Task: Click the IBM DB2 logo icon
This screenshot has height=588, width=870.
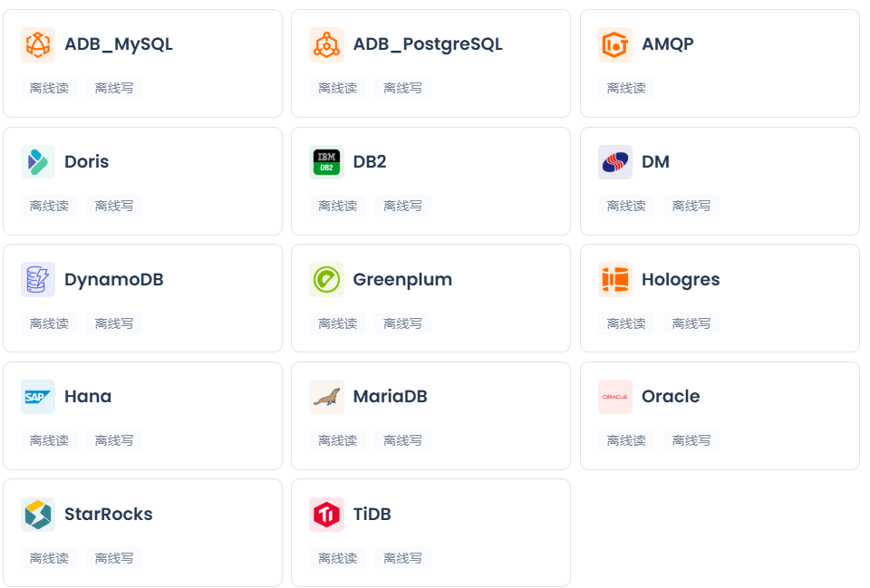Action: click(x=326, y=162)
